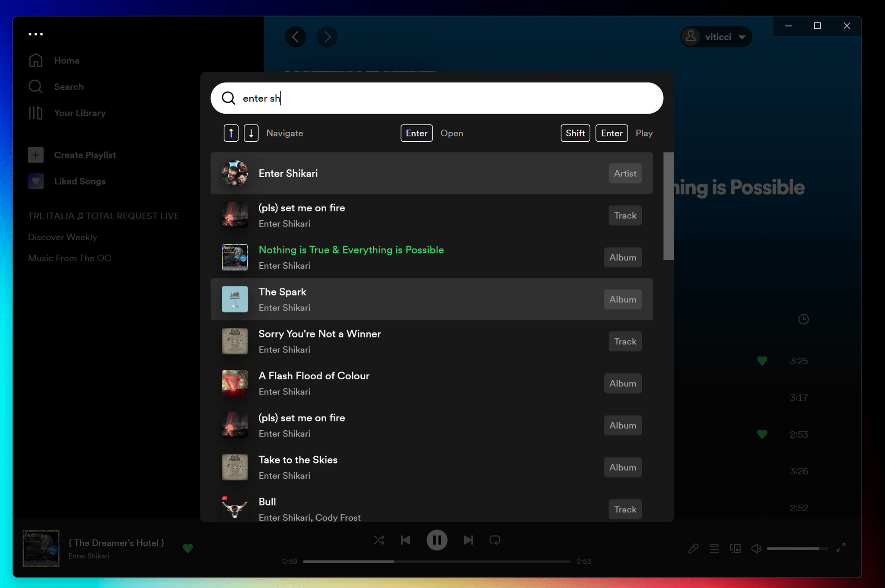Click Play with Shift+Enter shortcut button
Screen dimensions: 885x588
click(x=644, y=133)
